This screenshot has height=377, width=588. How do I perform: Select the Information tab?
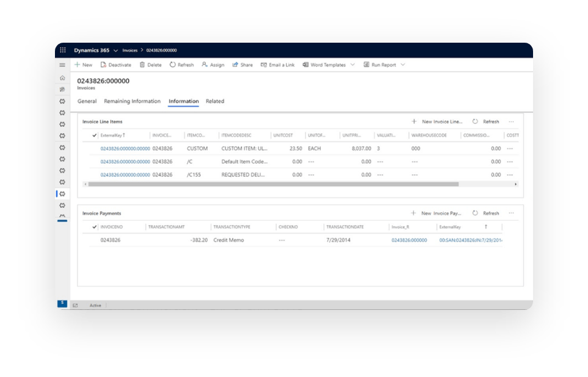point(183,101)
